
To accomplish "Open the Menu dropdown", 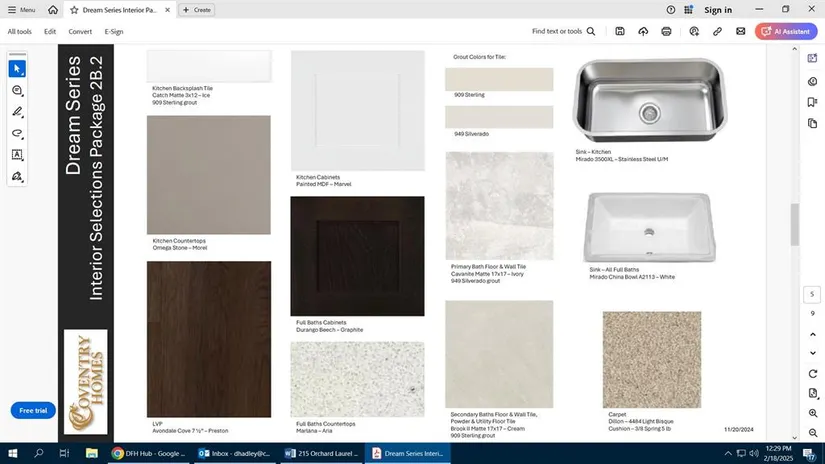I will (21, 10).
